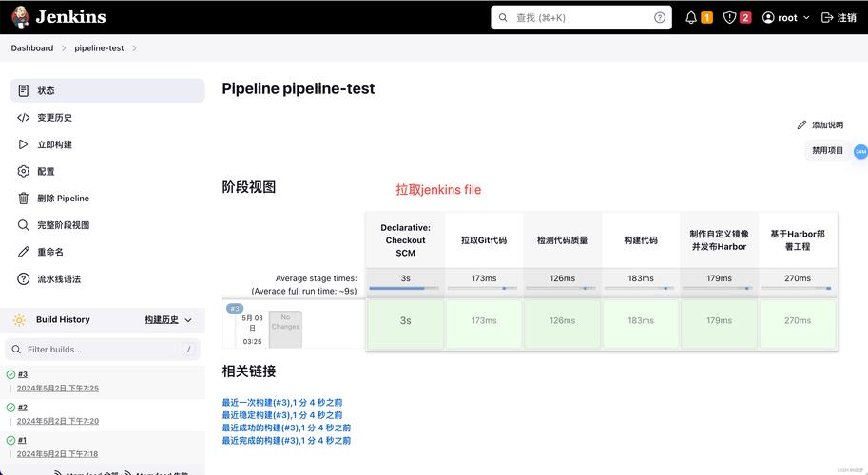The image size is (868, 475).
Task: Open pipeline-test breadcrumb link
Action: (99, 48)
